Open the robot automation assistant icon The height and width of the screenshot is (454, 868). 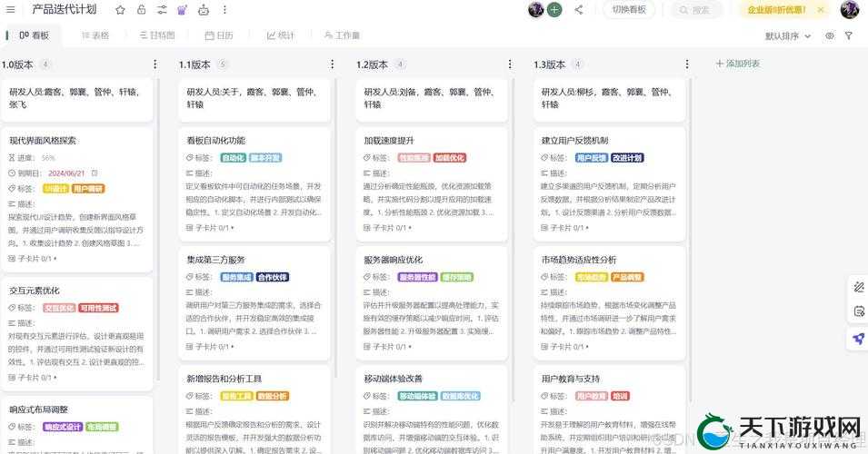click(204, 10)
